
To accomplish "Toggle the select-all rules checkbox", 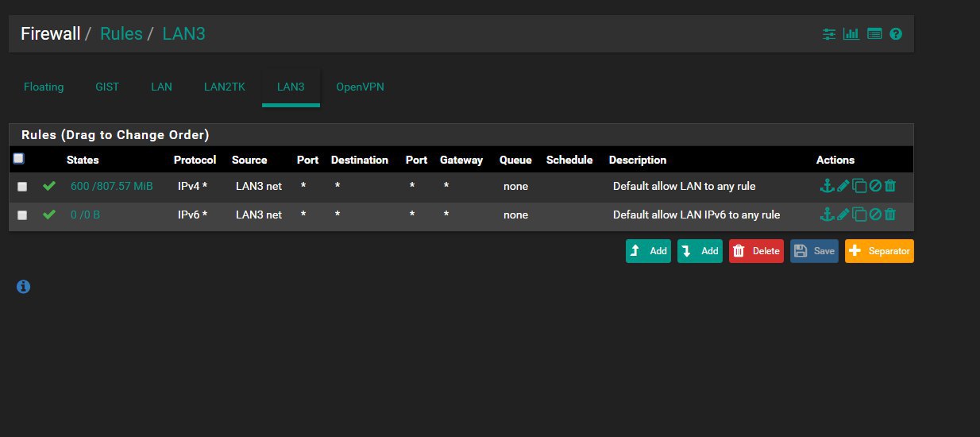I will [x=18, y=158].
